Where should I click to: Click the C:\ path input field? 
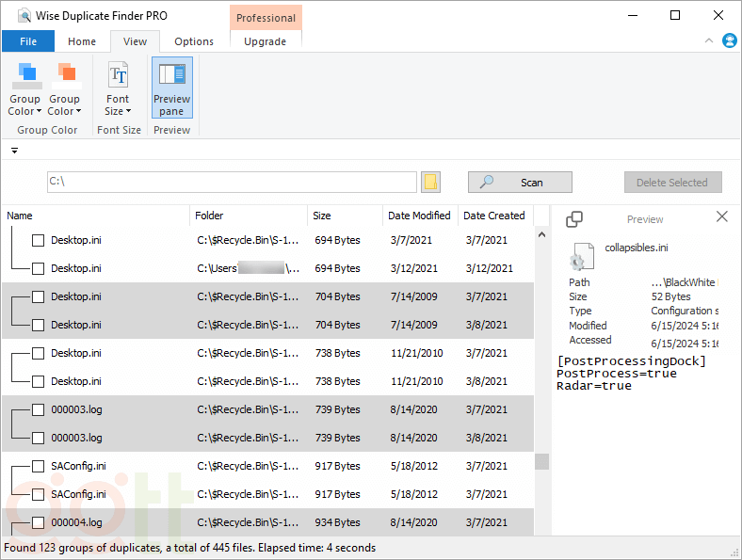point(231,183)
